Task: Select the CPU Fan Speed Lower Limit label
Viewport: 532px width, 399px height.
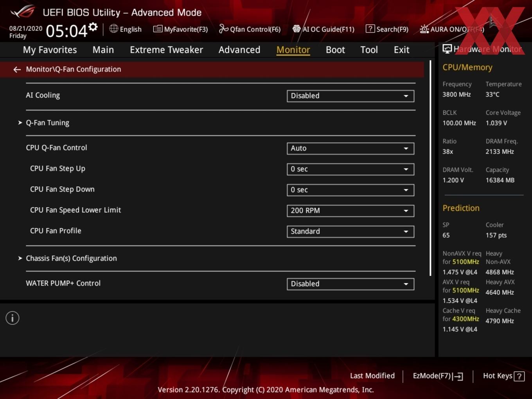Action: click(75, 210)
